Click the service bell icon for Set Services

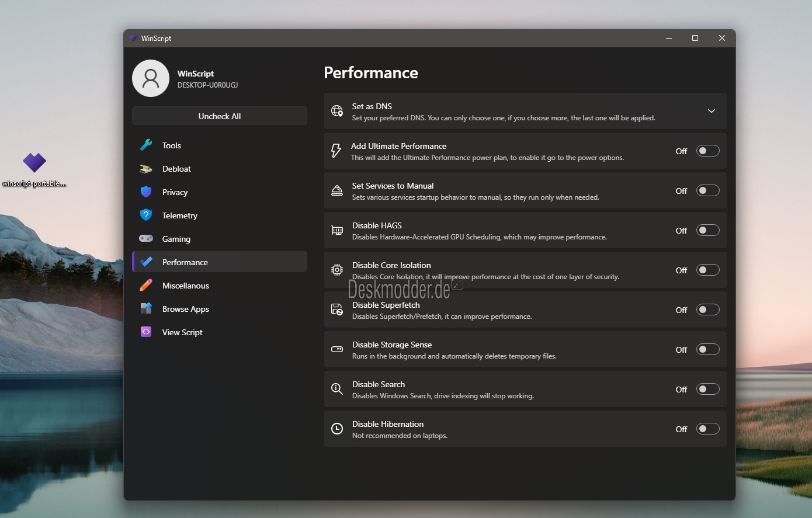point(337,190)
